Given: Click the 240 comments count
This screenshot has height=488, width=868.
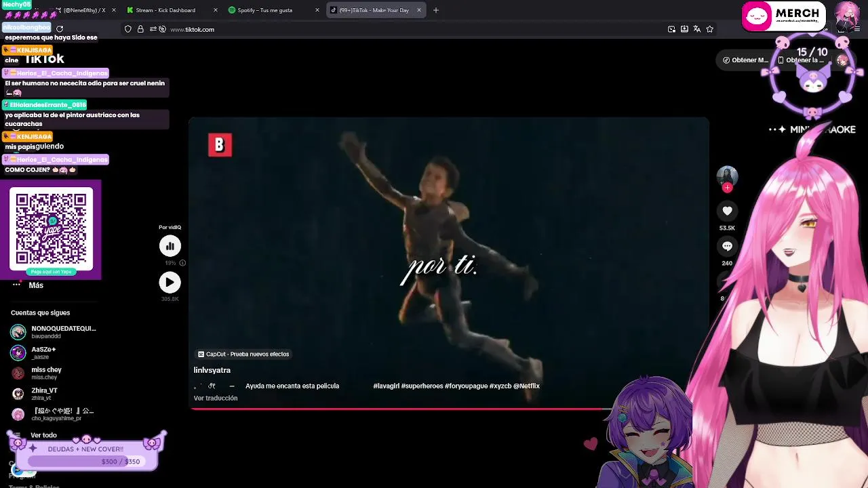Looking at the screenshot, I should (727, 263).
